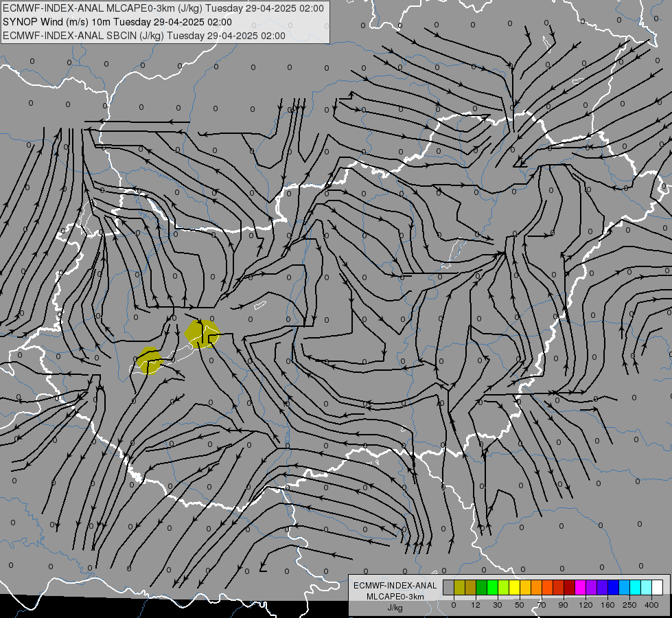This screenshot has width=672, height=618.
Task: Pick the dark red legend swatch
Action: point(569,588)
